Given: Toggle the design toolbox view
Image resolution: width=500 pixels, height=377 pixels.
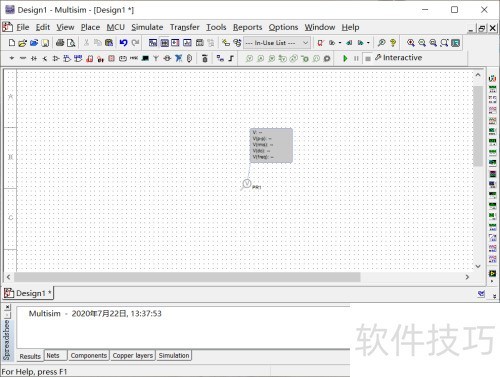Looking at the screenshot, I should 153,43.
